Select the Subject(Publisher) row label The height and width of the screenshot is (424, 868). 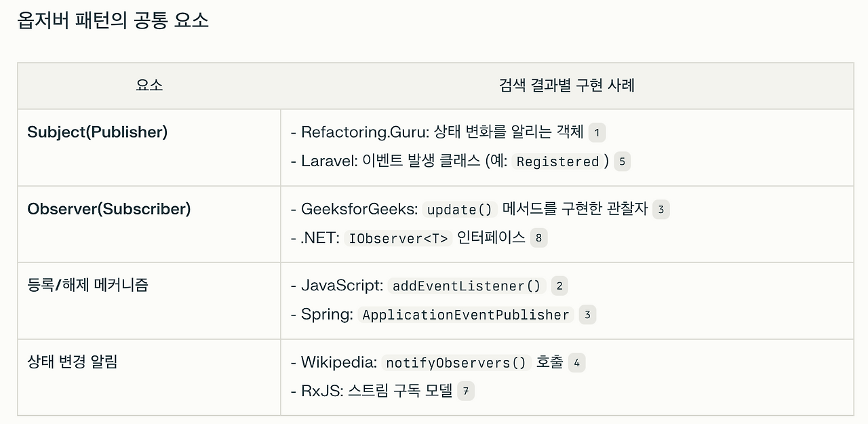[97, 132]
